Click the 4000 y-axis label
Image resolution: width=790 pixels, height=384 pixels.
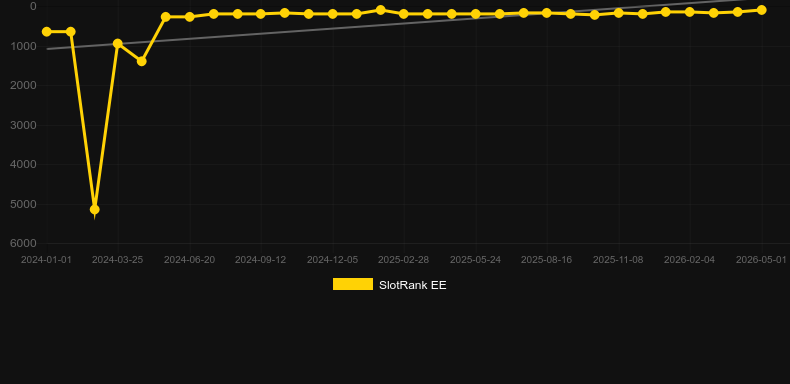(24, 164)
